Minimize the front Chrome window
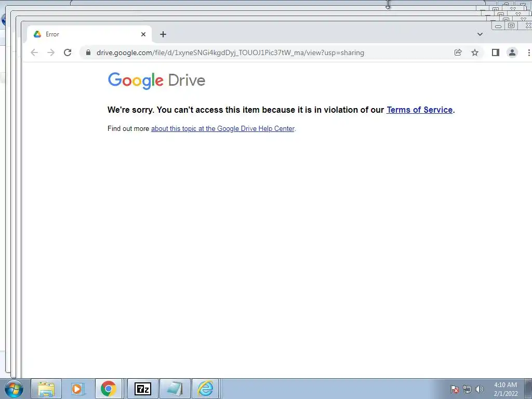The height and width of the screenshot is (399, 532). [x=498, y=26]
